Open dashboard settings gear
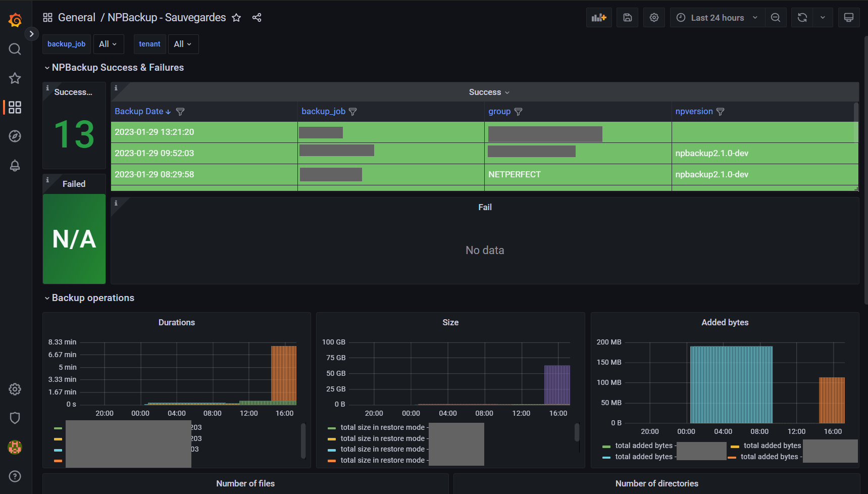Image resolution: width=868 pixels, height=494 pixels. coord(654,18)
